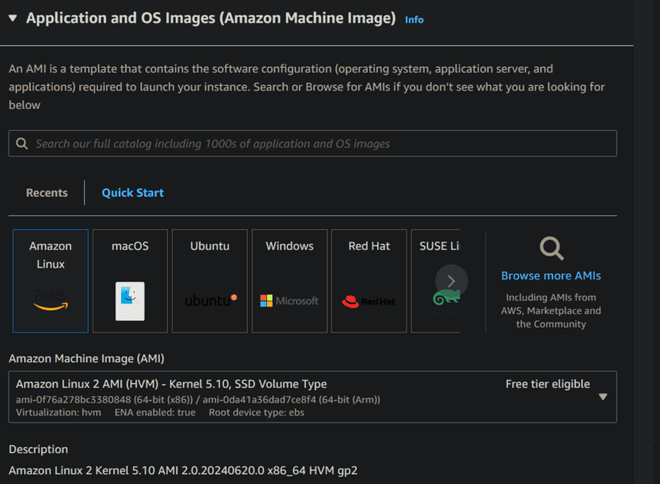Click the Red Hat logo icon
The image size is (660, 484).
click(368, 300)
